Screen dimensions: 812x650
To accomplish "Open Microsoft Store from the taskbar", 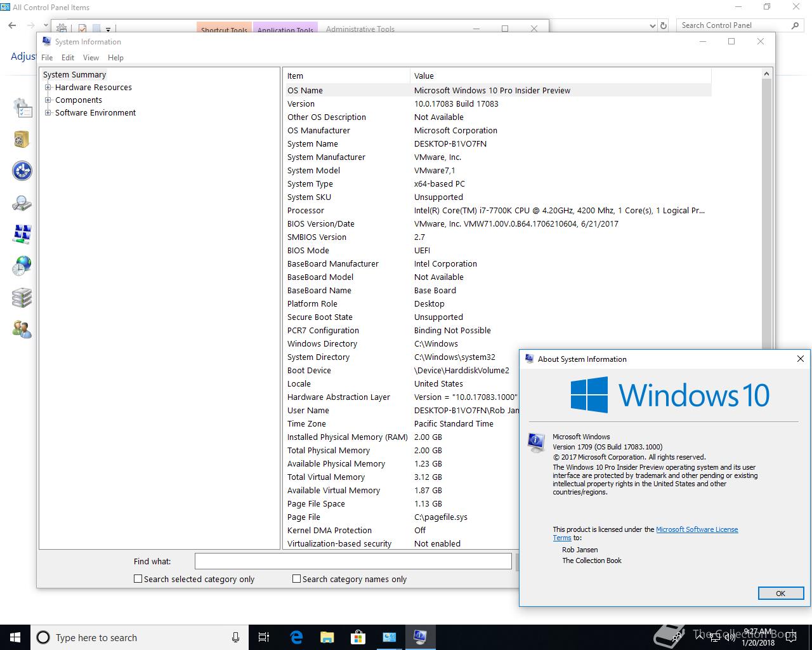I will [358, 637].
